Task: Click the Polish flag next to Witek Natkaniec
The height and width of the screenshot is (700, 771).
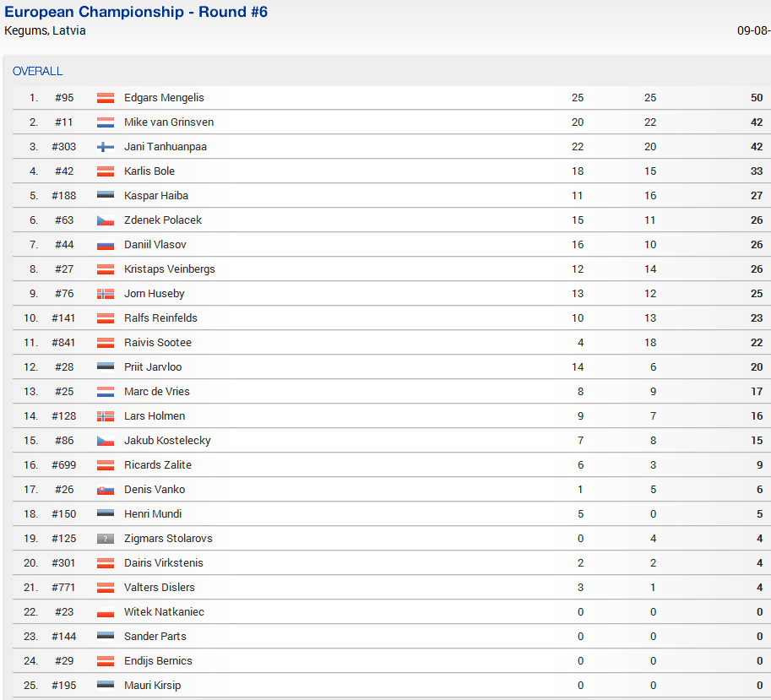Action: pos(106,612)
